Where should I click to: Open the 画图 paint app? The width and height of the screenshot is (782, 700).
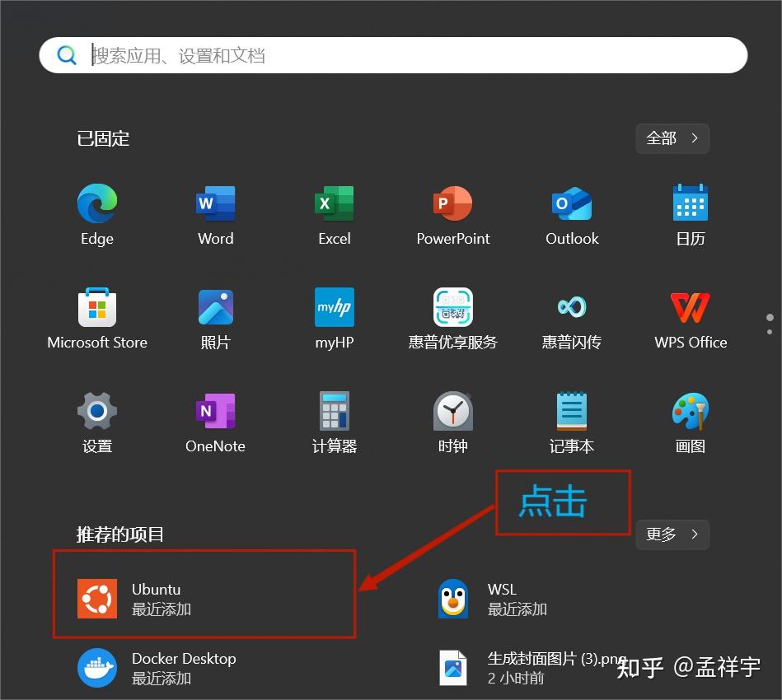tap(691, 411)
